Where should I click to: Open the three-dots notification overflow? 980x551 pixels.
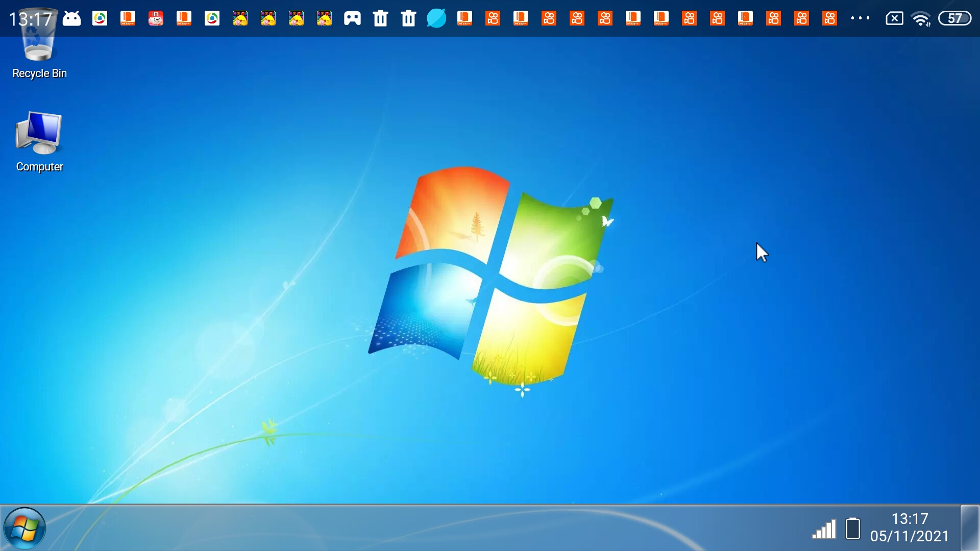(860, 18)
